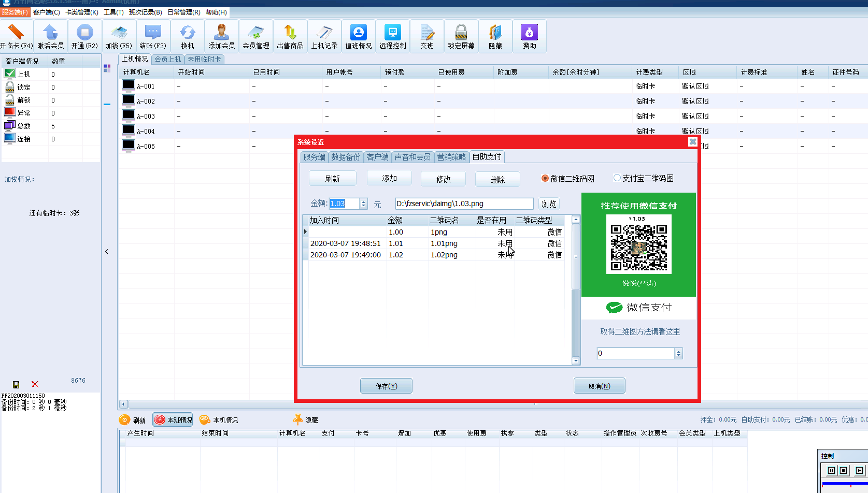Switch to 声音和会员 settings tab

[x=412, y=157]
